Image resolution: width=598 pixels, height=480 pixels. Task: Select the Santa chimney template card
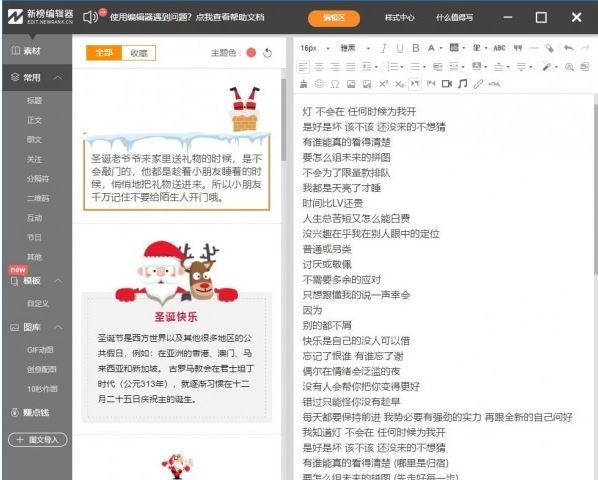pyautogui.click(x=177, y=148)
